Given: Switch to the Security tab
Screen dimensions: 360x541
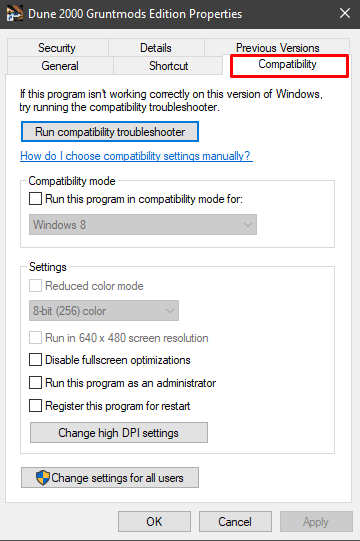Looking at the screenshot, I should pos(57,48).
